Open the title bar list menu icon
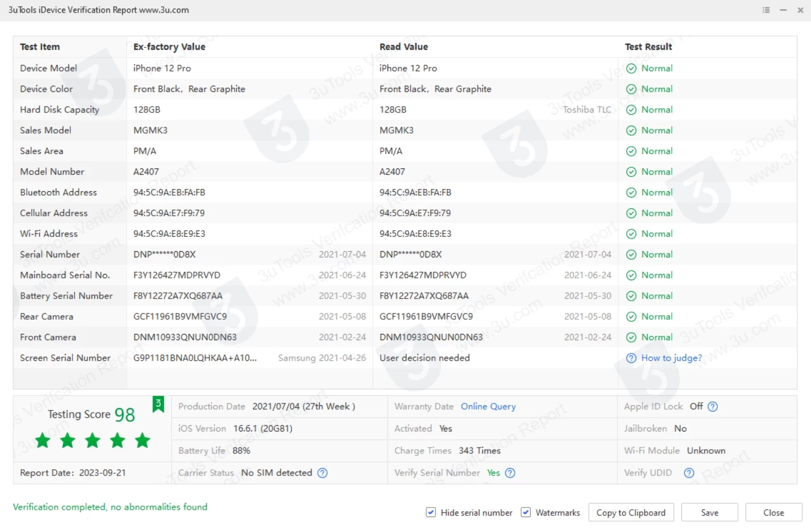 [x=766, y=10]
